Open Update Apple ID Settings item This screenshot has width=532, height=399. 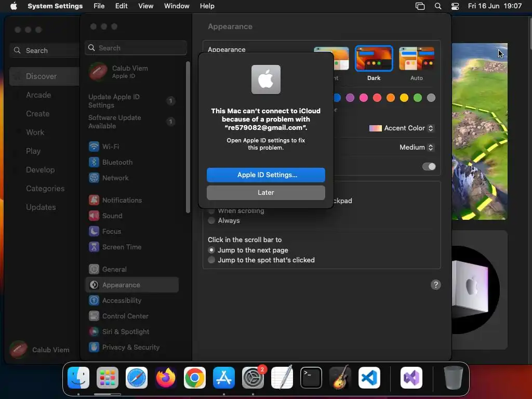[x=131, y=101]
